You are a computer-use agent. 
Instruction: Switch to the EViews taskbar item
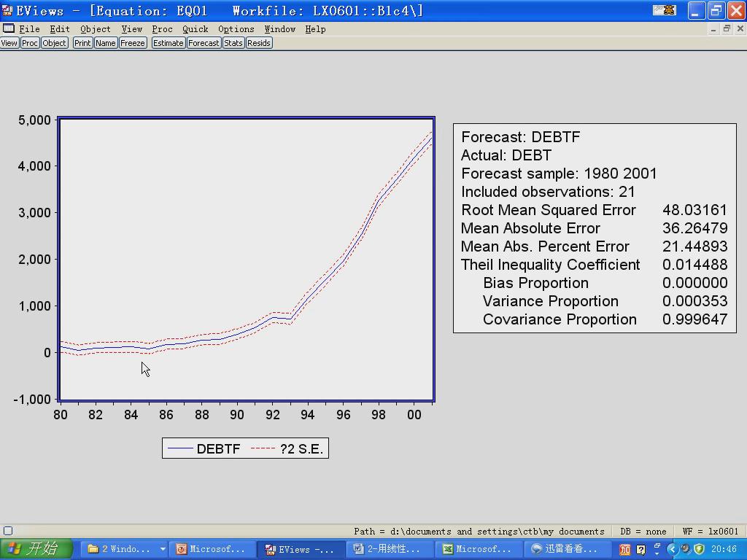[300, 549]
